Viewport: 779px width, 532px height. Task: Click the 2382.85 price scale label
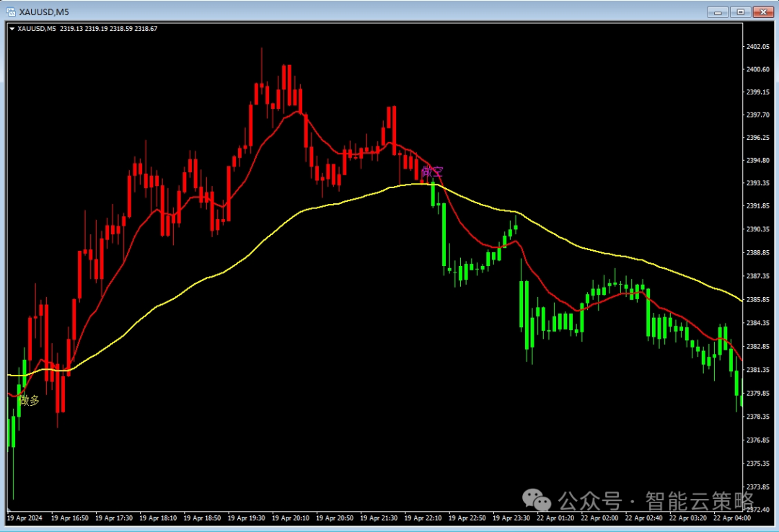(x=757, y=346)
